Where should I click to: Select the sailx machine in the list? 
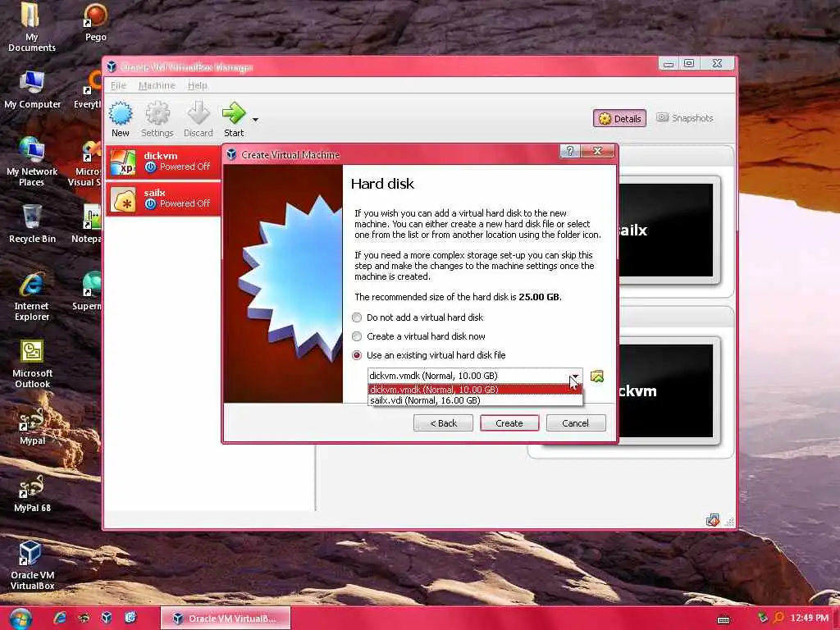point(163,199)
